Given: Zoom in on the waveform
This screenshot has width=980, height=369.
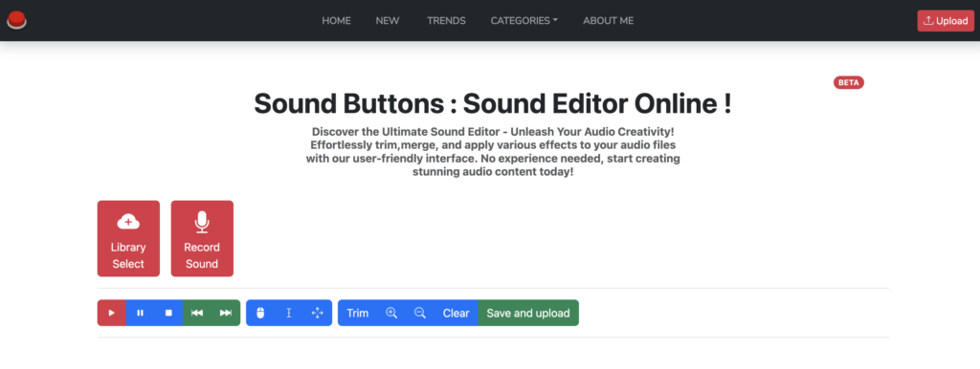Looking at the screenshot, I should click(x=391, y=313).
